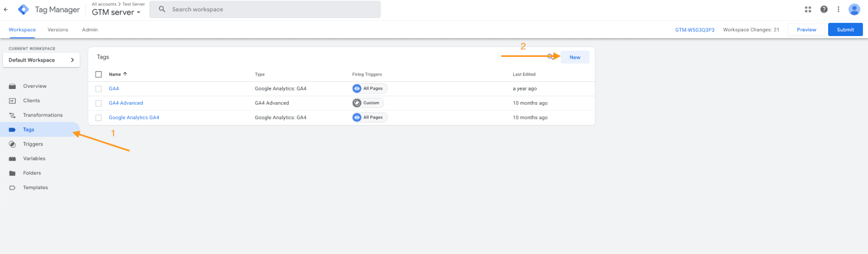Open Triggers in the sidebar
This screenshot has height=254, width=868.
[x=33, y=144]
